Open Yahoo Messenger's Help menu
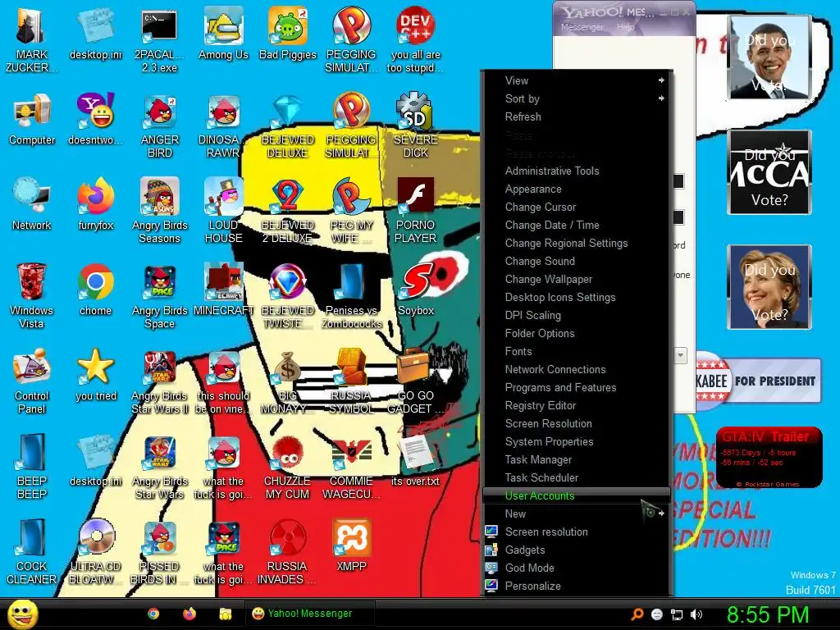This screenshot has height=630, width=840. [x=625, y=27]
